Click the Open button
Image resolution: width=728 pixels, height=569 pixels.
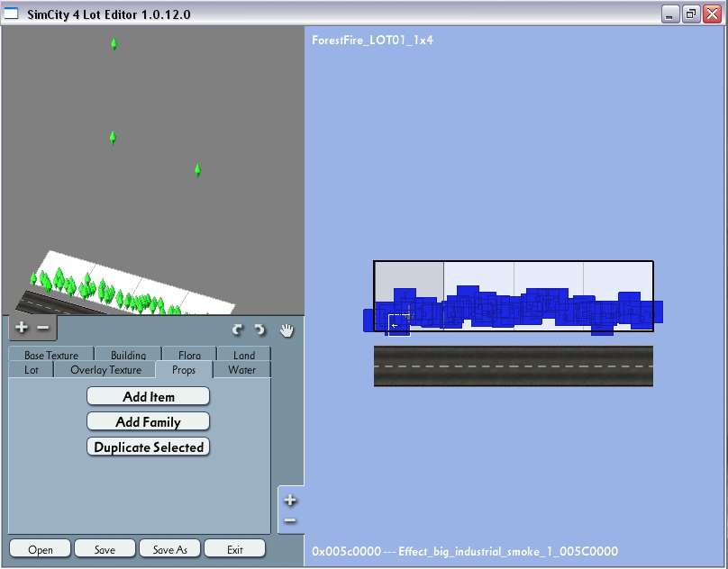[40, 549]
